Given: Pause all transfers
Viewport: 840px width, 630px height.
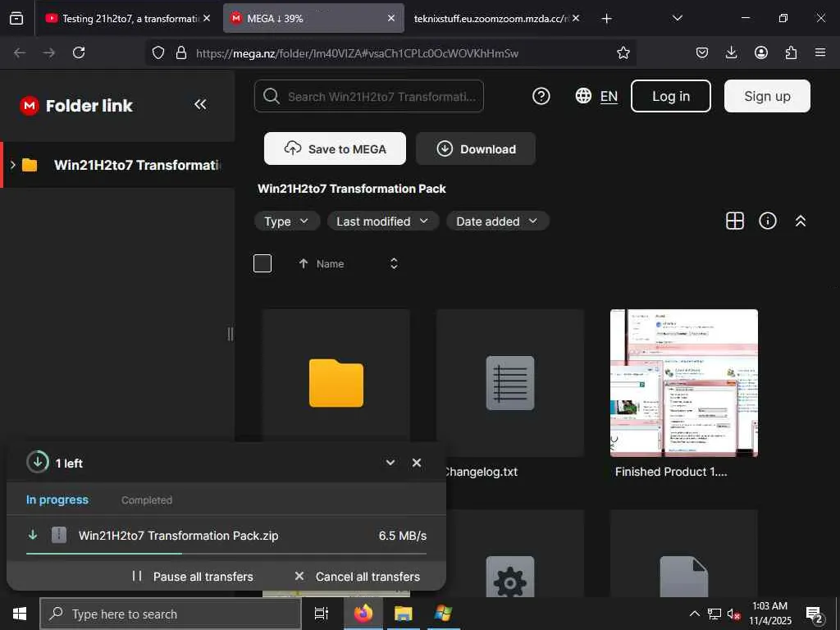Looking at the screenshot, I should point(193,577).
